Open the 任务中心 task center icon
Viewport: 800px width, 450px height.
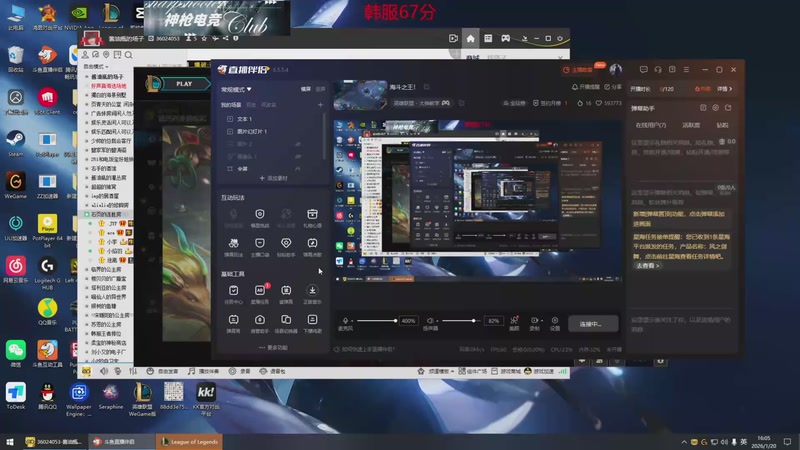click(x=234, y=290)
